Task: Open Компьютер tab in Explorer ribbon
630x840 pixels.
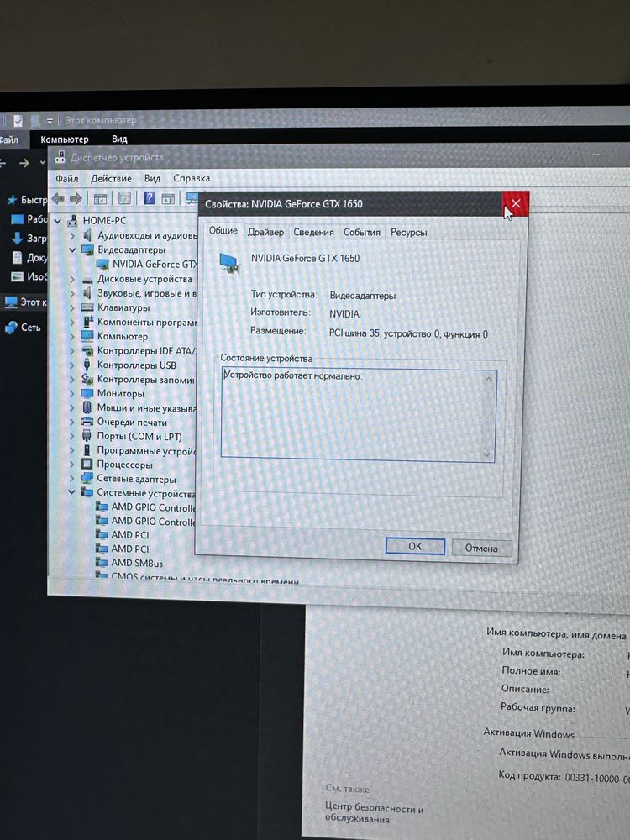Action: coord(65,139)
